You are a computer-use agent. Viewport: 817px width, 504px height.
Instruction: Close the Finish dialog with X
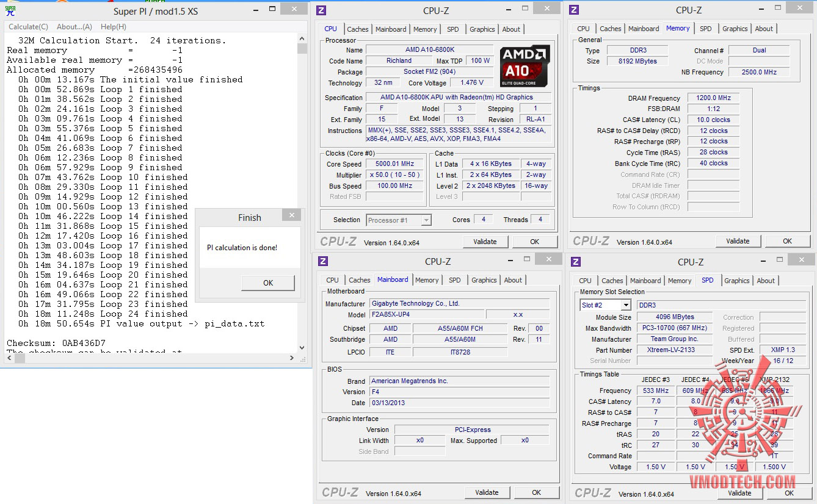click(291, 215)
